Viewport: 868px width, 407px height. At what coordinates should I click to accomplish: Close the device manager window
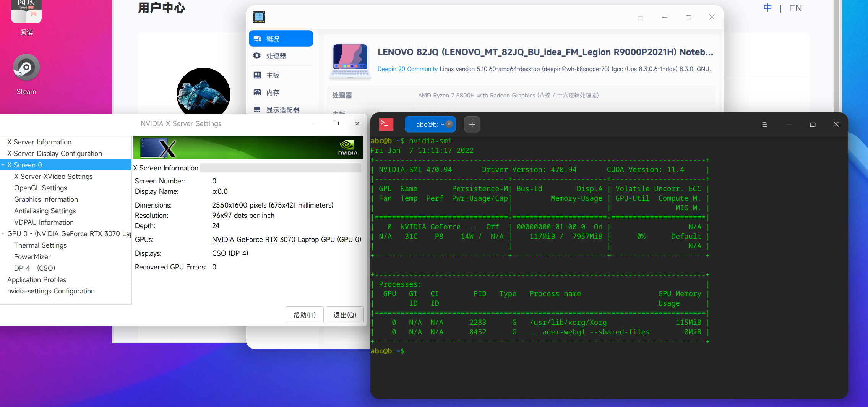(x=712, y=17)
